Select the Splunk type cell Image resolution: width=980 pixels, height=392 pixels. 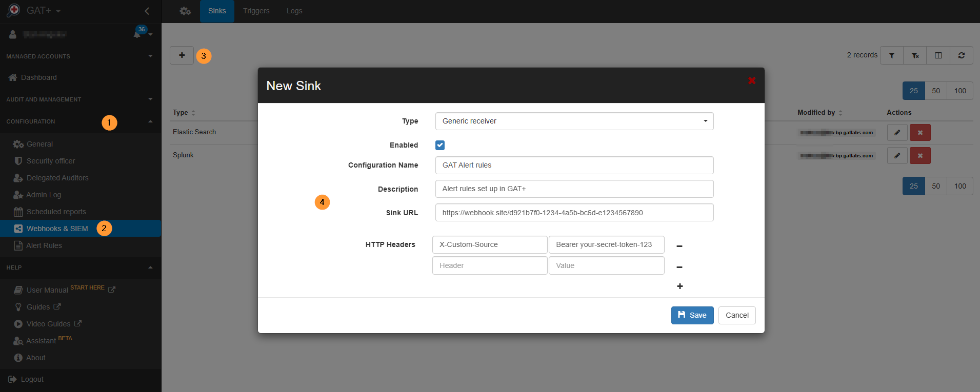(183, 155)
